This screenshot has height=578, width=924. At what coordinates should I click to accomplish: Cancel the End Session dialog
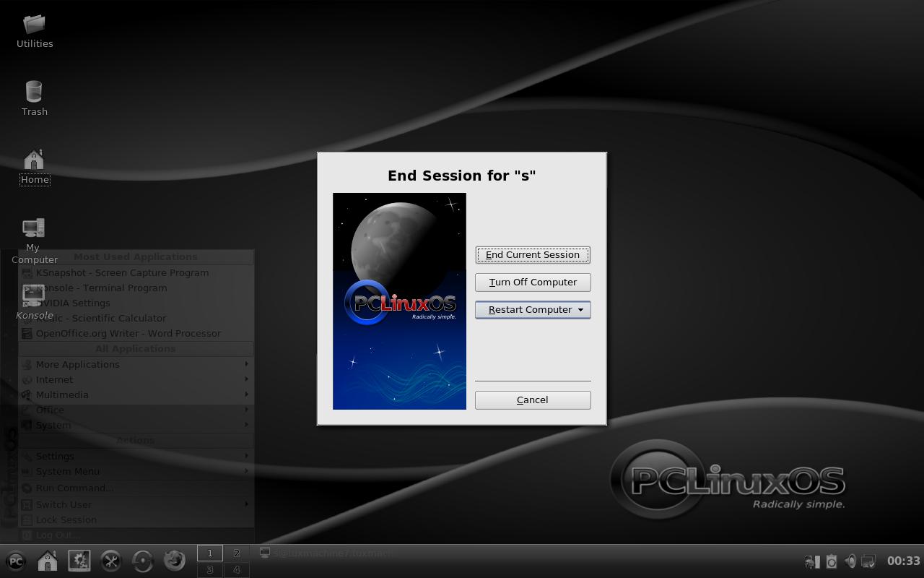click(533, 400)
